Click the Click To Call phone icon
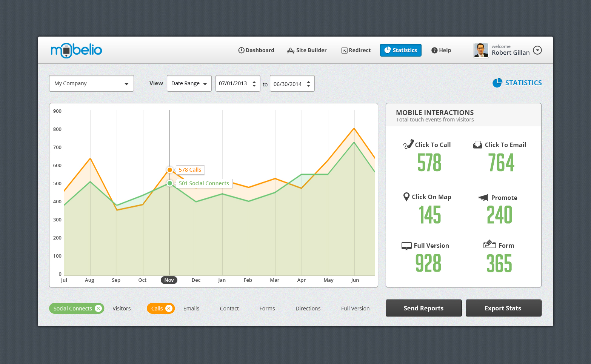591x364 pixels. pos(408,144)
